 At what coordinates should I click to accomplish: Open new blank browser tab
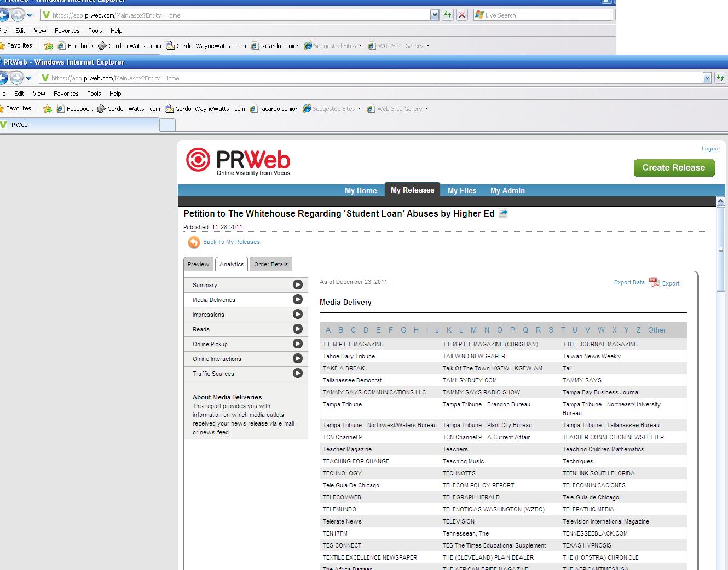167,125
